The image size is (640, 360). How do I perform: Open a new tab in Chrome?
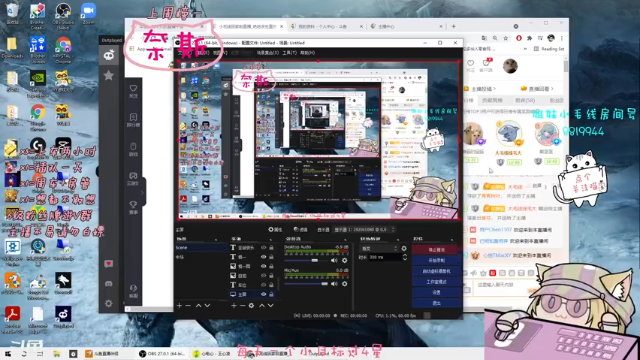tap(453, 26)
